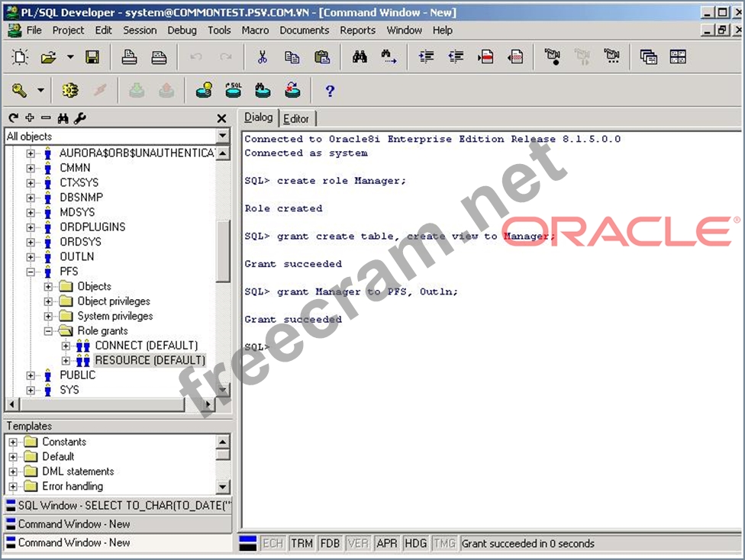The height and width of the screenshot is (560, 745).
Task: Toggle the VER status bar option
Action: 358,543
